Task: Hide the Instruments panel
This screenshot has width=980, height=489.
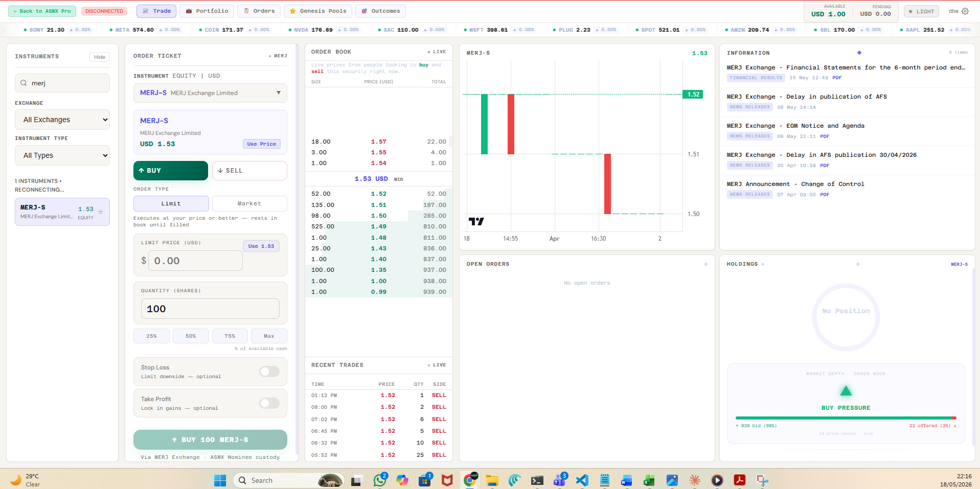Action: (x=100, y=57)
